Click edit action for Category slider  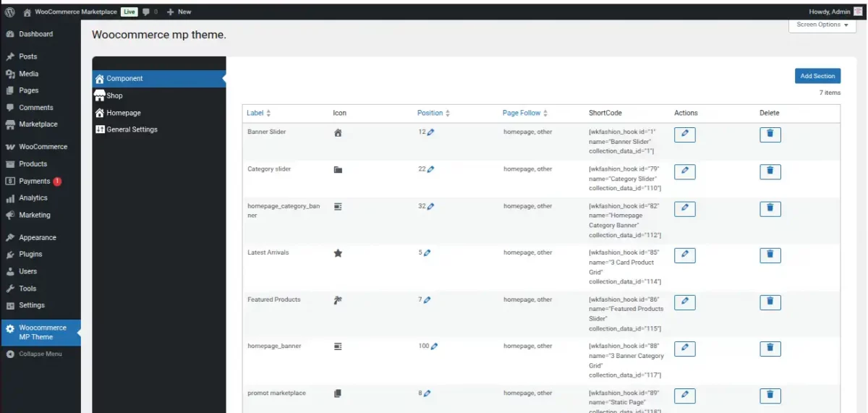point(685,171)
